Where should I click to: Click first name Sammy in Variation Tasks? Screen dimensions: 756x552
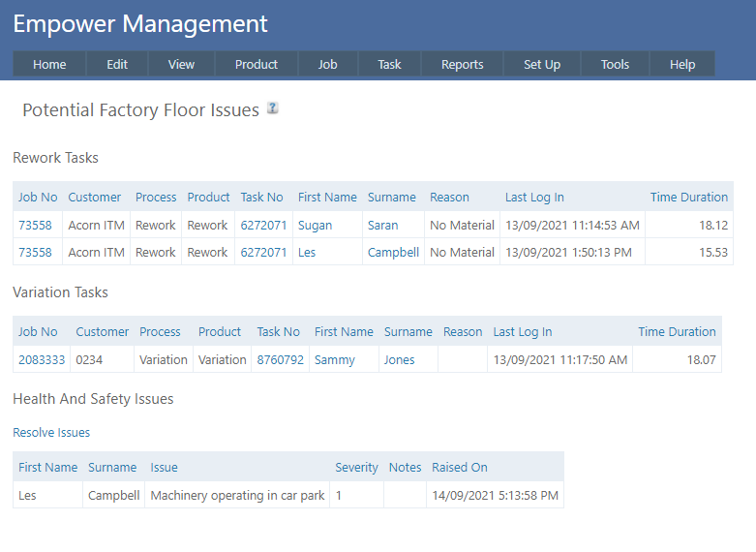[x=335, y=359]
